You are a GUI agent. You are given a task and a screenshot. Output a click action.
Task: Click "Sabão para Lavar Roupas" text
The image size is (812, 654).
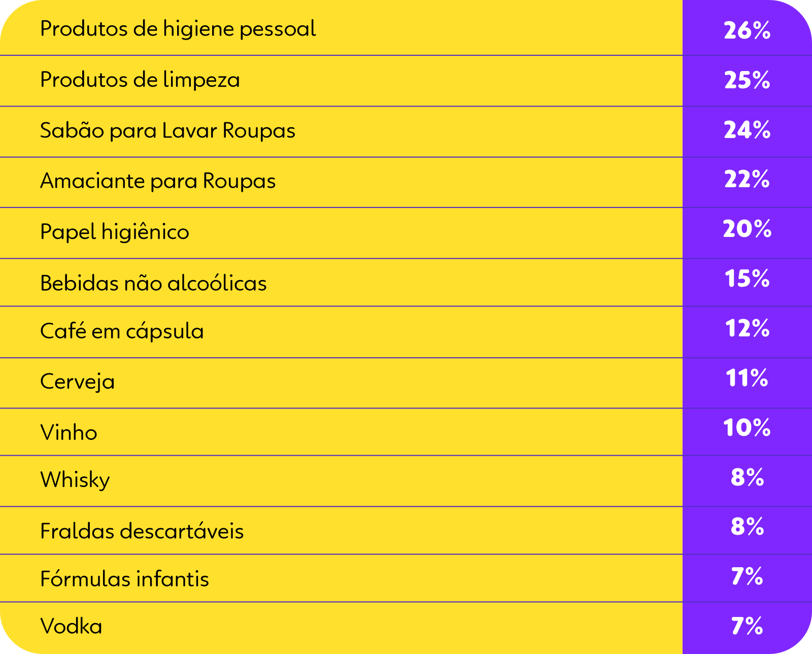(167, 130)
